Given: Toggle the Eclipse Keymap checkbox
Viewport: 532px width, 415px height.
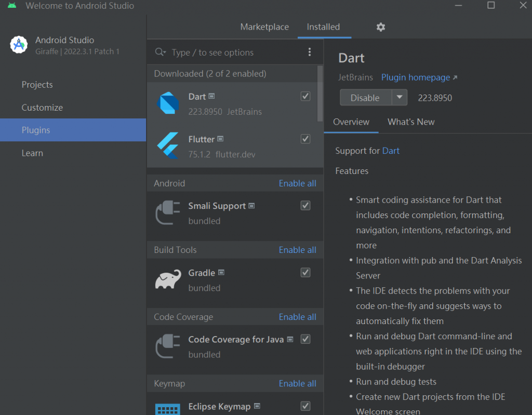Looking at the screenshot, I should 305,406.
